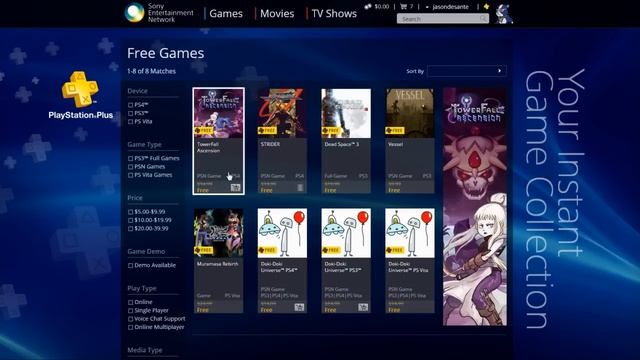
Task: Open the Sort By dropdown
Action: point(467,71)
